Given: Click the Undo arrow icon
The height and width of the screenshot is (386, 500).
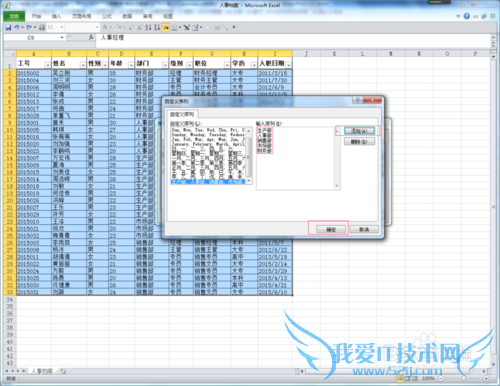Looking at the screenshot, I should coord(17,27).
